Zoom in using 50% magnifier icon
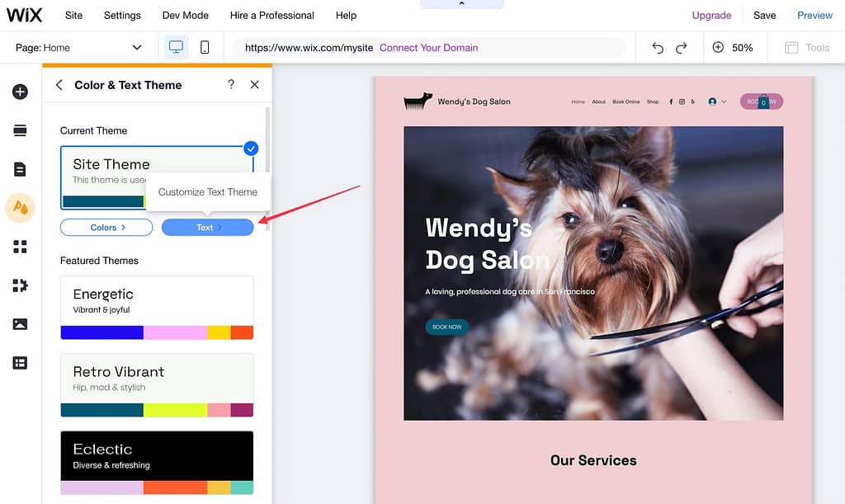Image resolution: width=845 pixels, height=504 pixels. coord(719,47)
